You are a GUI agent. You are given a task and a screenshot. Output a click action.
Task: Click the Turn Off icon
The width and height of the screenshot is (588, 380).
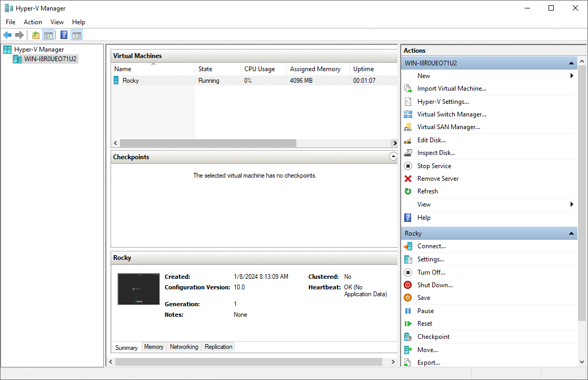click(408, 272)
